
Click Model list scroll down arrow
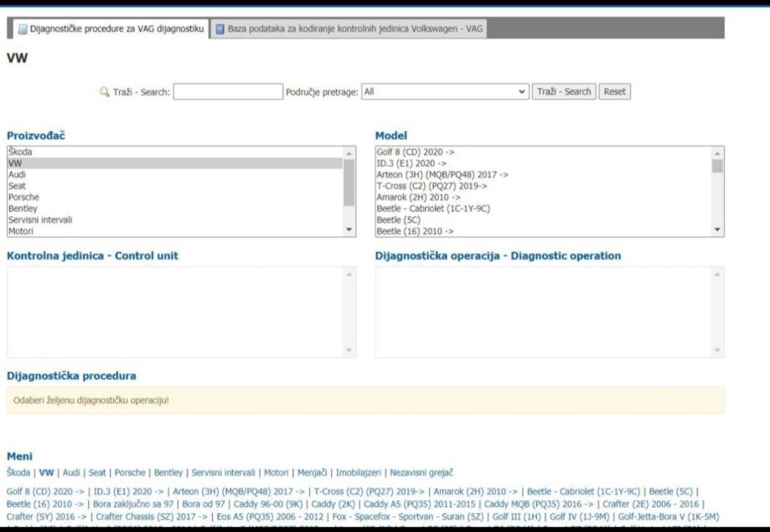point(717,230)
